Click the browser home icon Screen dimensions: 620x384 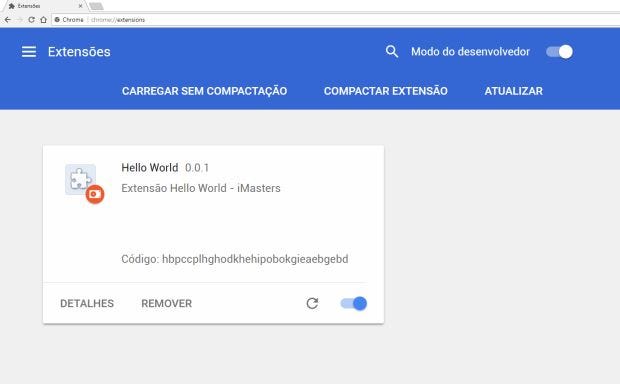[x=43, y=19]
